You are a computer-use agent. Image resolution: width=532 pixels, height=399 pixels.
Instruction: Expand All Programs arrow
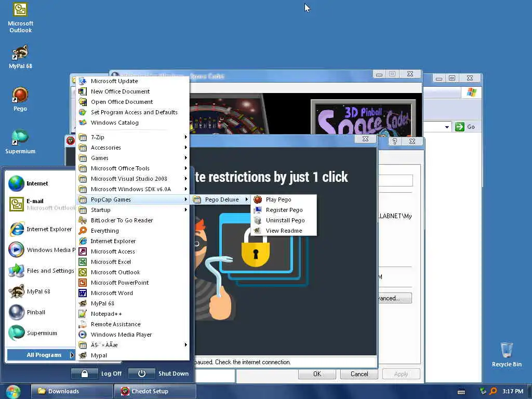pyautogui.click(x=72, y=355)
